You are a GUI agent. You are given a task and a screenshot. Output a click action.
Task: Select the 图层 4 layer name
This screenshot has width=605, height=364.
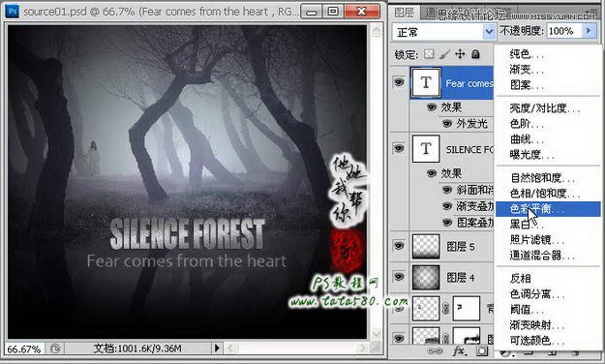click(x=461, y=277)
